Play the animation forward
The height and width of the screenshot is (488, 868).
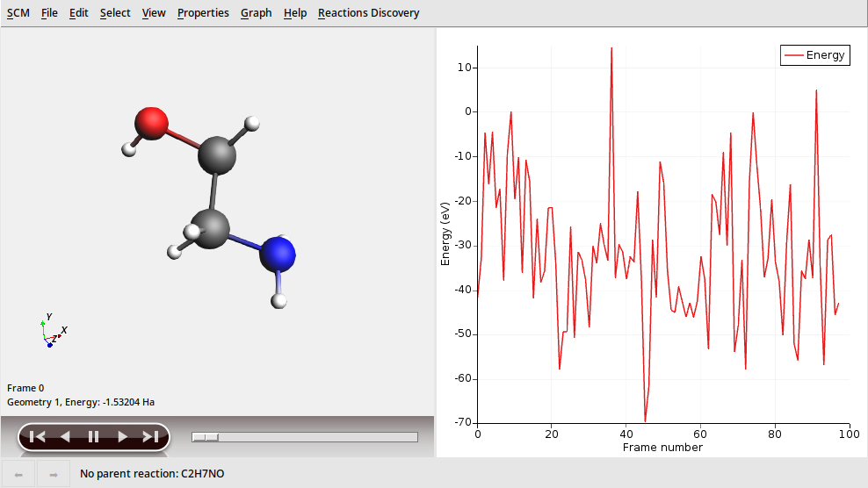[122, 436]
